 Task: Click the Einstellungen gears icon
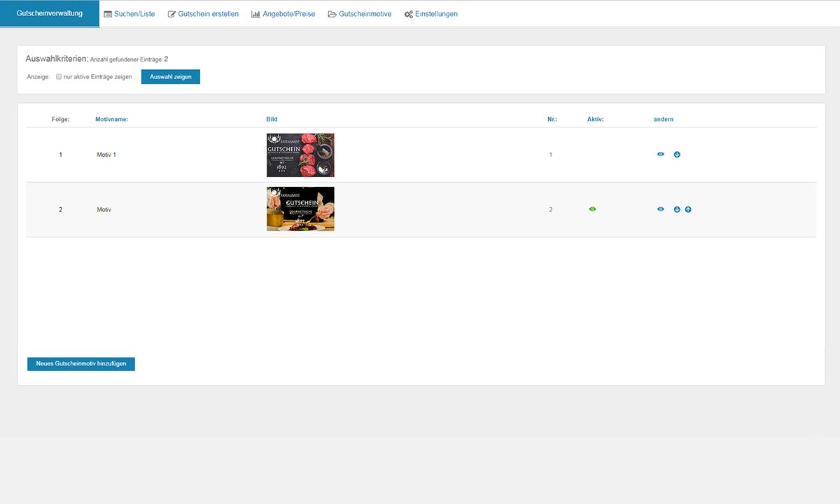coord(408,14)
